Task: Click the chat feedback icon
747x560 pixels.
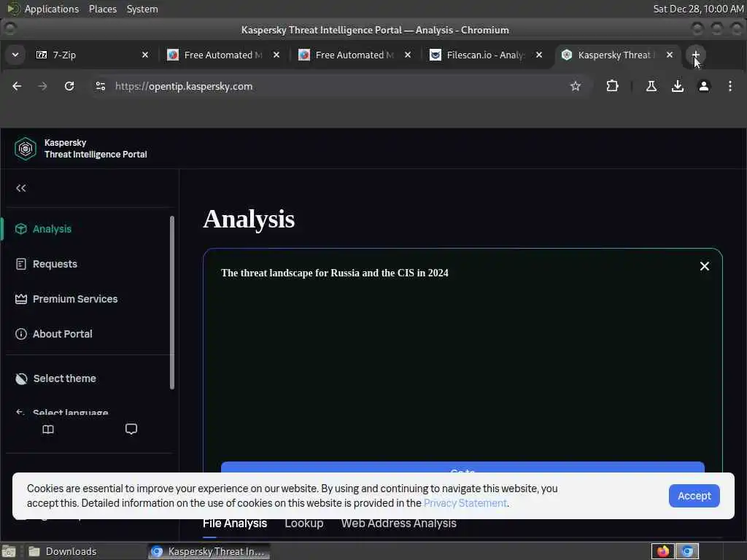Action: (131, 429)
